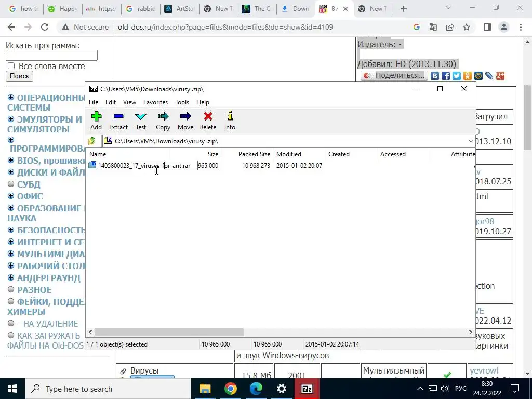The height and width of the screenshot is (399, 532).
Task: Open the Help menu in 7-Zip
Action: (203, 102)
